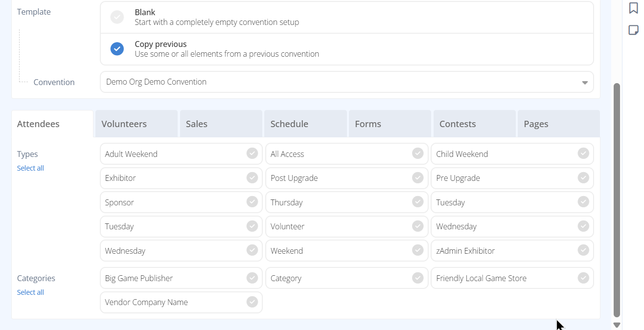Expand the Demo Org Demo Convention selector arrow
Image resolution: width=644 pixels, height=330 pixels.
tap(584, 83)
